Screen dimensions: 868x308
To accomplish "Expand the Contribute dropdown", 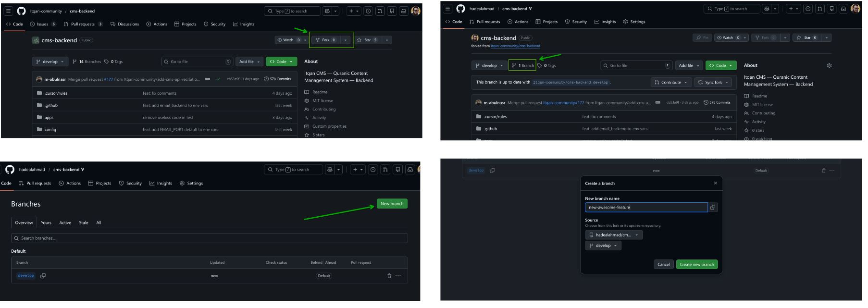I will click(671, 82).
